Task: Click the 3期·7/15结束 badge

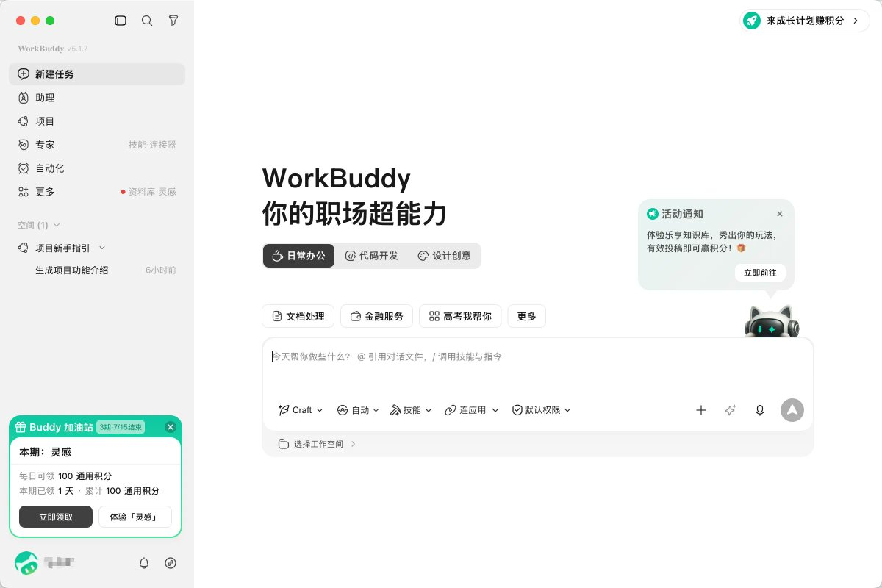Action: [121, 427]
